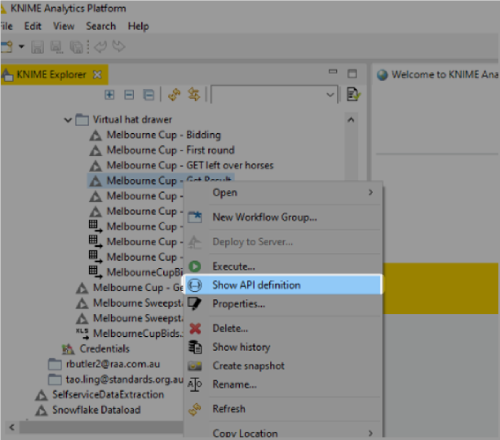Select Melbourne Cup - Bidding workflow
Viewport: 500px width, 440px height.
click(164, 135)
